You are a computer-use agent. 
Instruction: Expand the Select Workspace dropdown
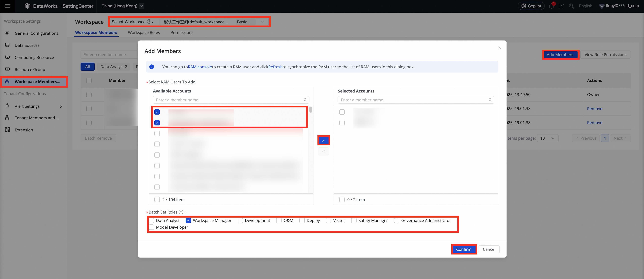262,22
